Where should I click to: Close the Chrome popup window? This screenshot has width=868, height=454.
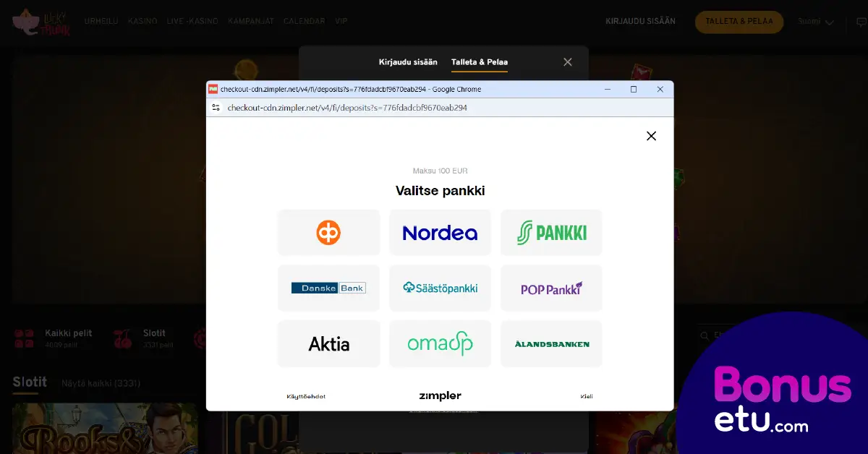pos(660,89)
